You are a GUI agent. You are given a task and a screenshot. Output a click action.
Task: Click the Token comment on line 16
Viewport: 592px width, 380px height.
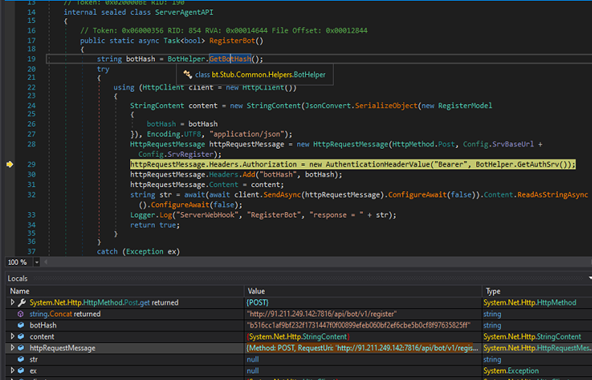[x=224, y=31]
